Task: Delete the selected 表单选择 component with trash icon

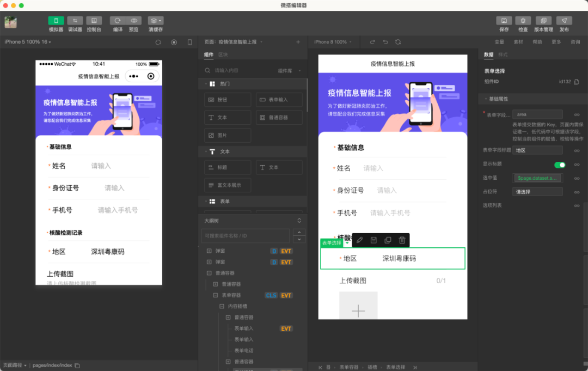Action: click(x=402, y=240)
